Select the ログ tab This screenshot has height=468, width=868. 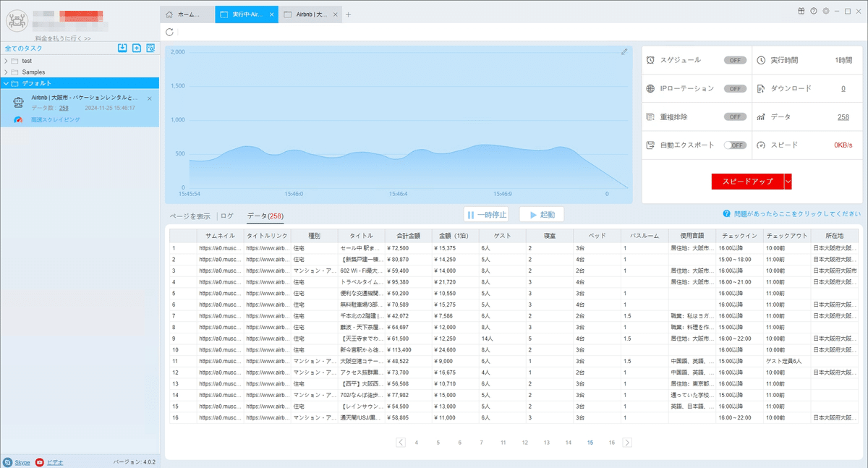pos(227,216)
